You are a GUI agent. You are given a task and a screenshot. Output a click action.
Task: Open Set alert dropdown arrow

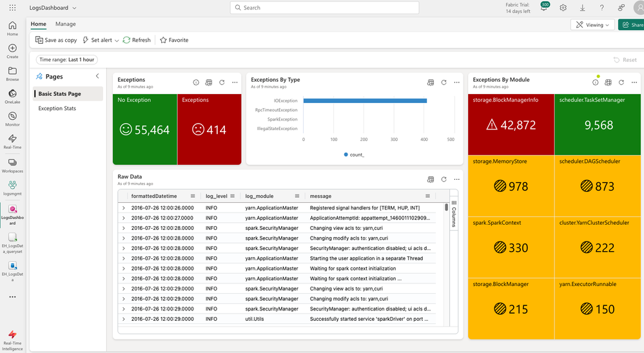click(117, 40)
